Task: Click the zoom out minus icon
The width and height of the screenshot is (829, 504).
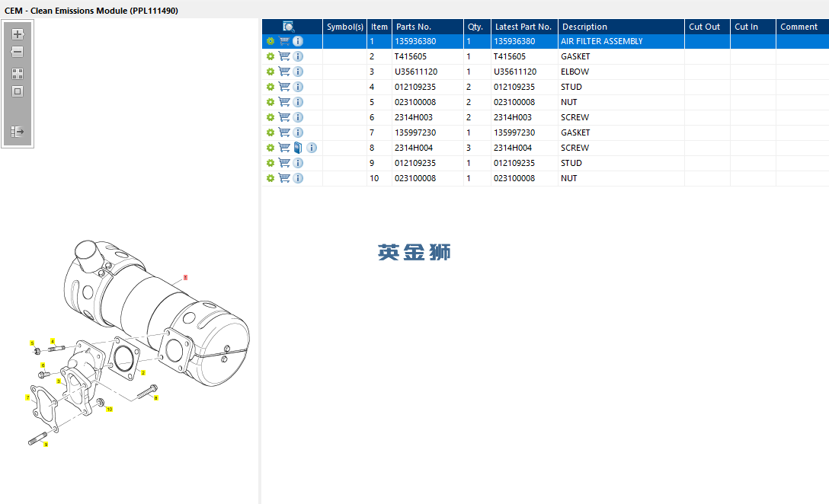Action: click(18, 52)
